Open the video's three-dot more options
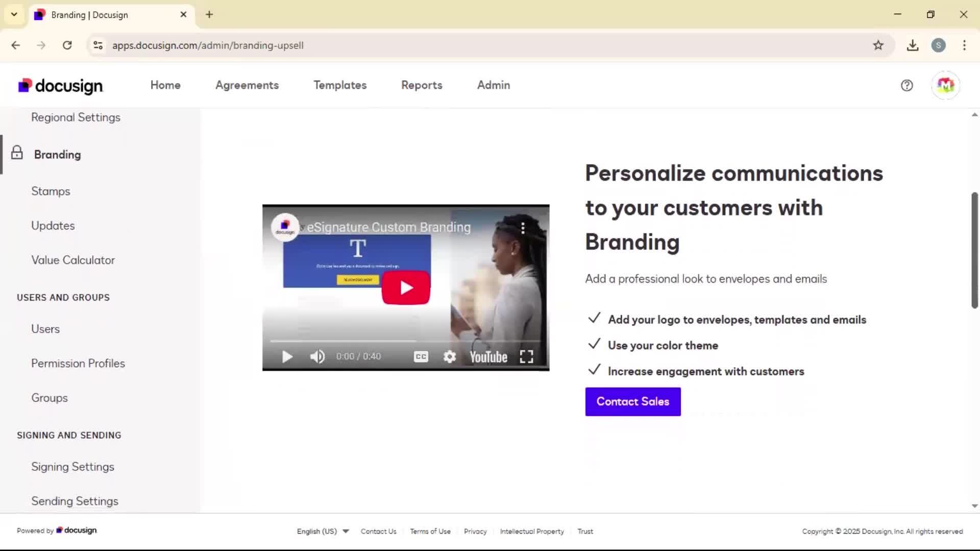The width and height of the screenshot is (980, 551). [523, 228]
